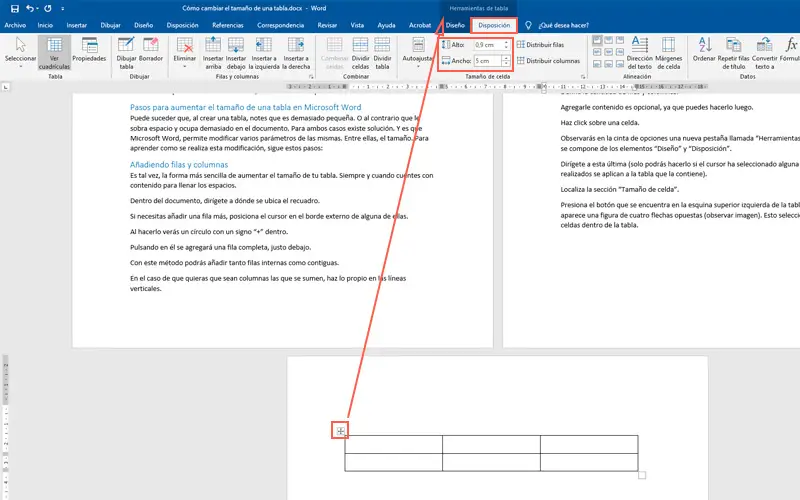Switch to the Referencias tab
Viewport: 800px width, 500px height.
coord(227,23)
